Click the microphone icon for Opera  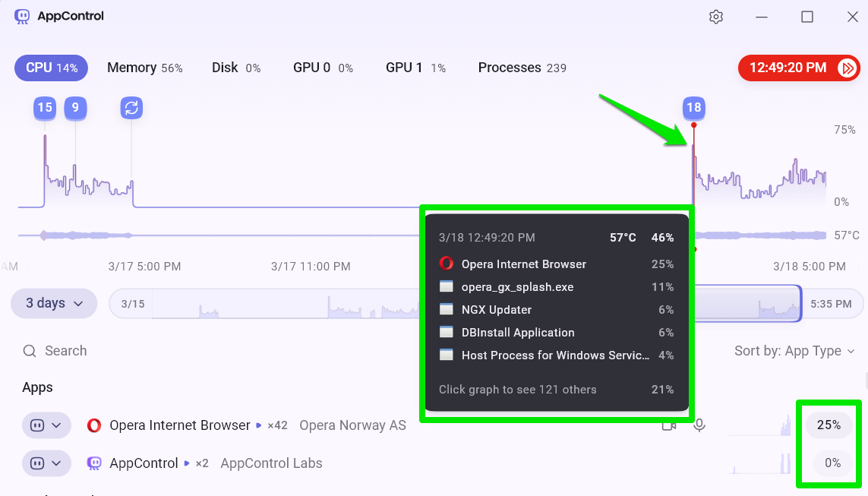pos(699,425)
